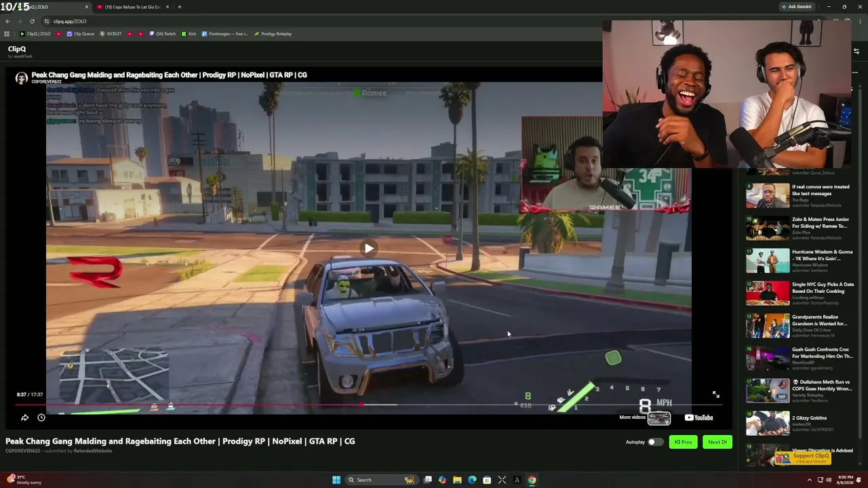Open 'Dullahans Meth Run vs COPS' clip title
Image resolution: width=868 pixels, height=488 pixels.
(822, 385)
